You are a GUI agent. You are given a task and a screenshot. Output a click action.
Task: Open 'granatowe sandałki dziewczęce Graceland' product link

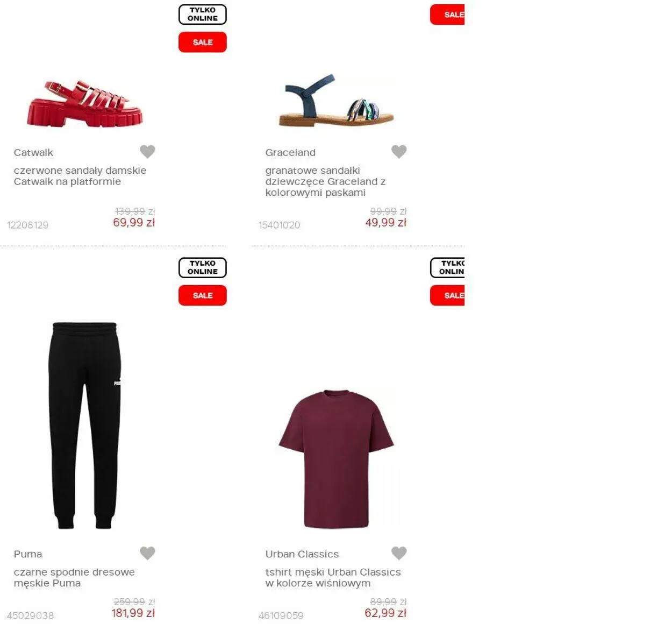click(325, 181)
